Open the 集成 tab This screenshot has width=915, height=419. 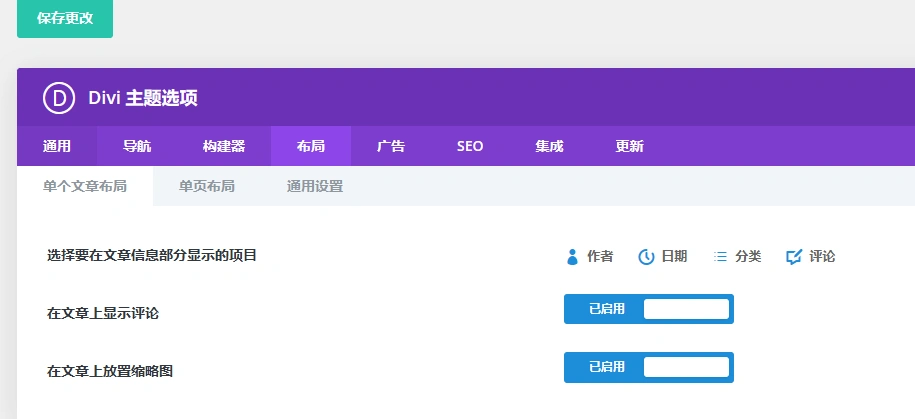549,146
